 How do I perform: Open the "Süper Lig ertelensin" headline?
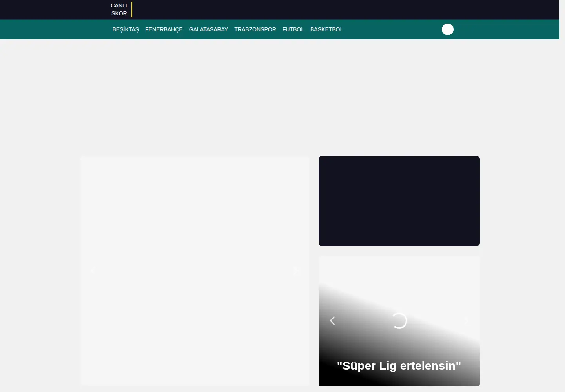(x=399, y=366)
